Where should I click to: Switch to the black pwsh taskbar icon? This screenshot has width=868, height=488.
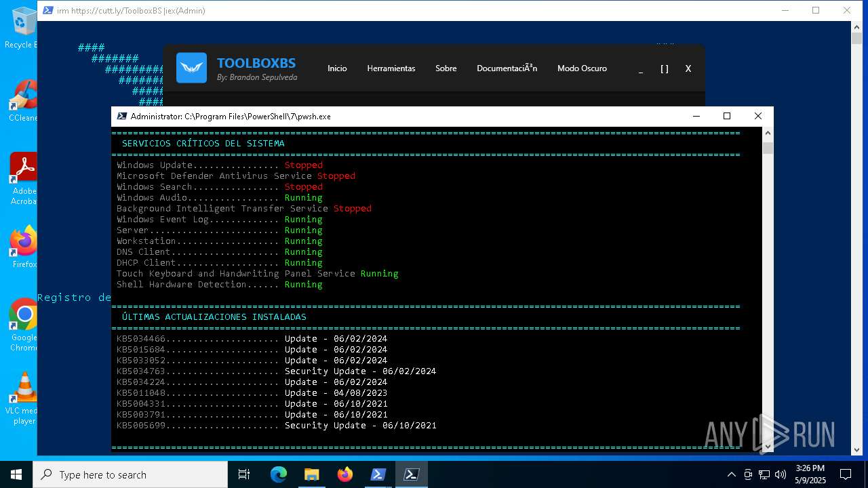(411, 474)
